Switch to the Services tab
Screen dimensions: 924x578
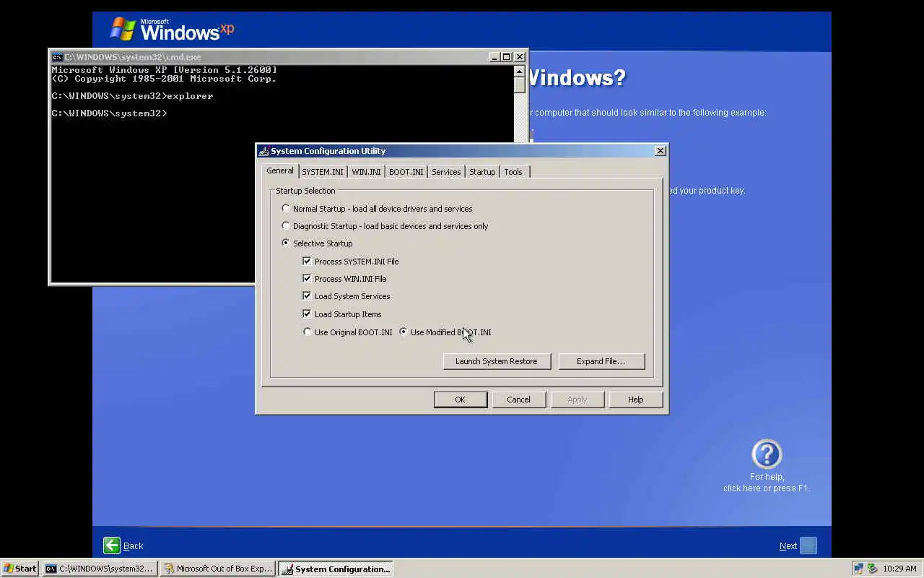(446, 172)
